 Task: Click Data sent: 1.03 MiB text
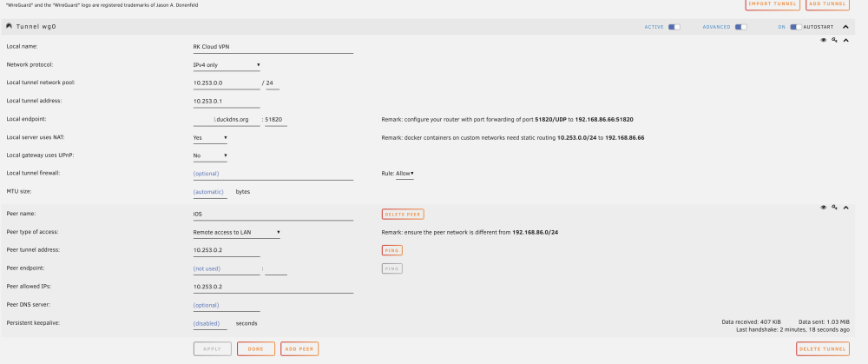824,322
